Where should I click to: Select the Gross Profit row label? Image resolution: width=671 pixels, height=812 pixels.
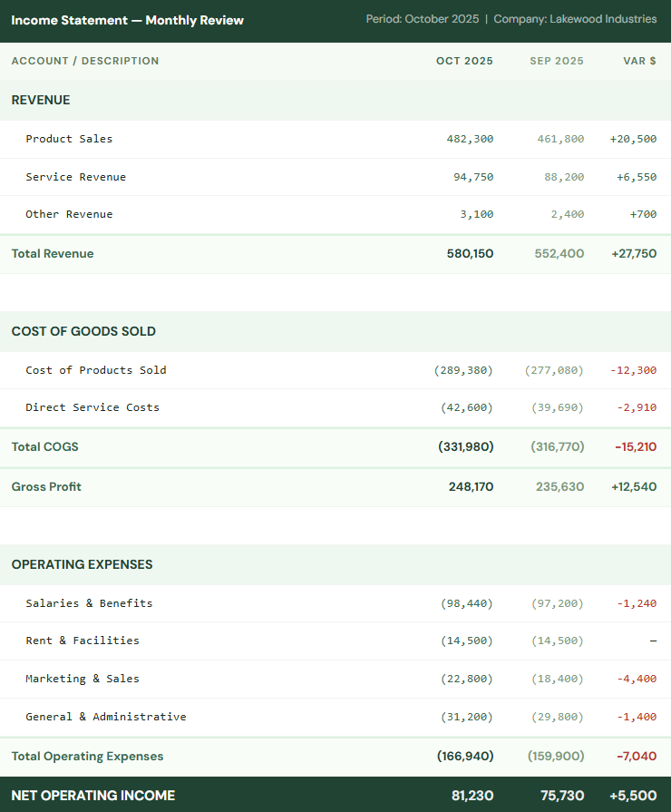(46, 487)
